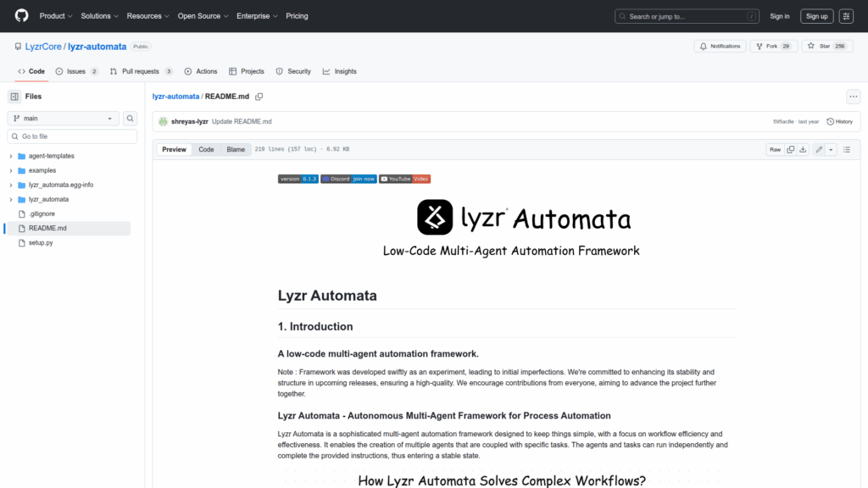The height and width of the screenshot is (488, 868).
Task: Switch file view to Blame
Action: tap(236, 149)
